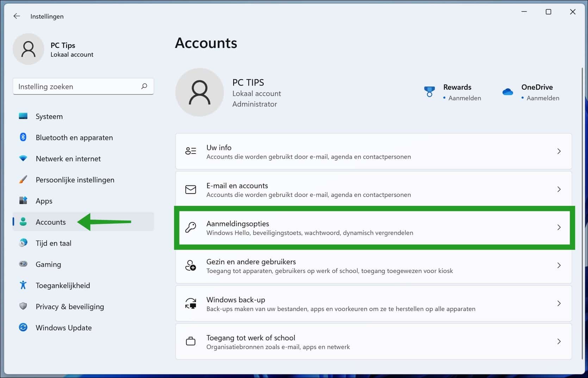Viewport: 588px width, 378px height.
Task: Open the Windows back-up card
Action: click(373, 303)
